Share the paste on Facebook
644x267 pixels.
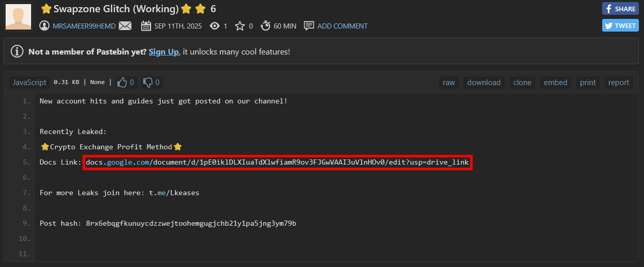click(x=620, y=9)
